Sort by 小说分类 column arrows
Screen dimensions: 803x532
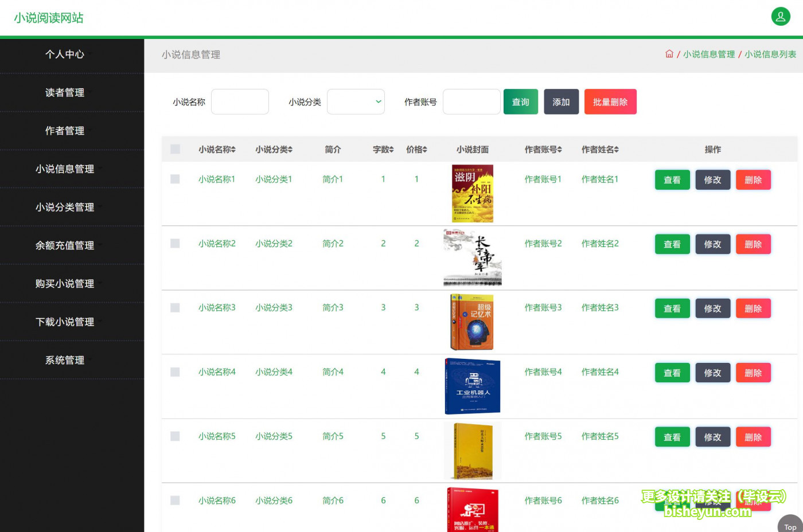[290, 150]
